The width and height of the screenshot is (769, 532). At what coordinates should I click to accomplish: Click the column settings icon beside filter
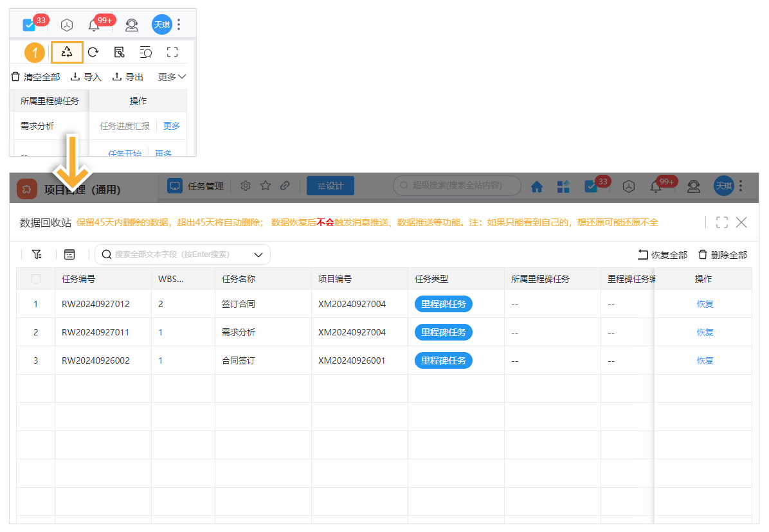click(69, 254)
